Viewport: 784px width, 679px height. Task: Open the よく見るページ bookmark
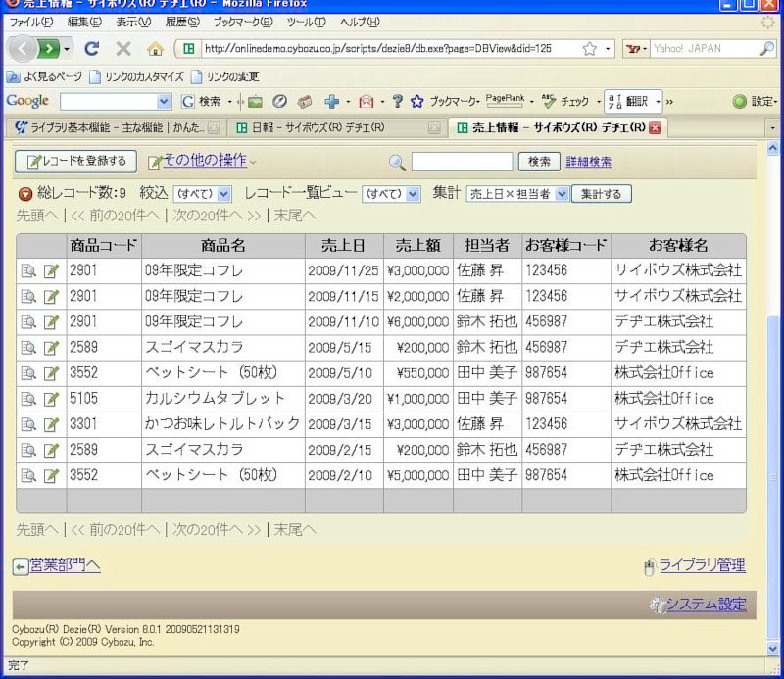pyautogui.click(x=44, y=77)
